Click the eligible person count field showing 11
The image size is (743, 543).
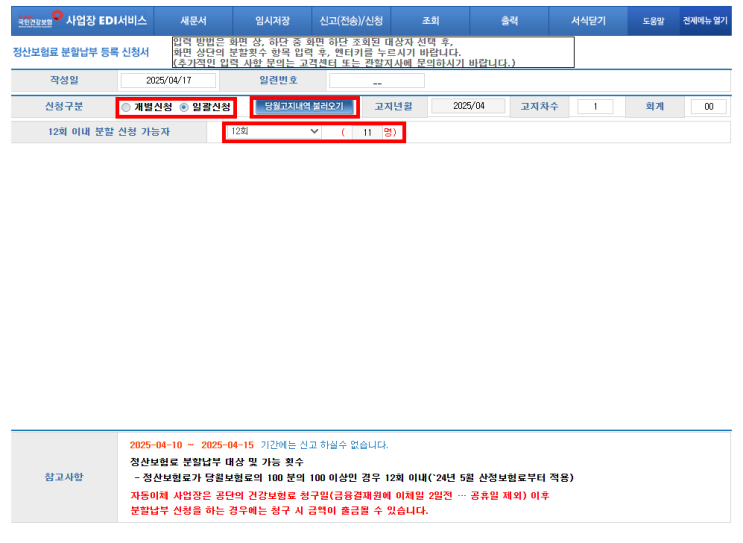367,132
